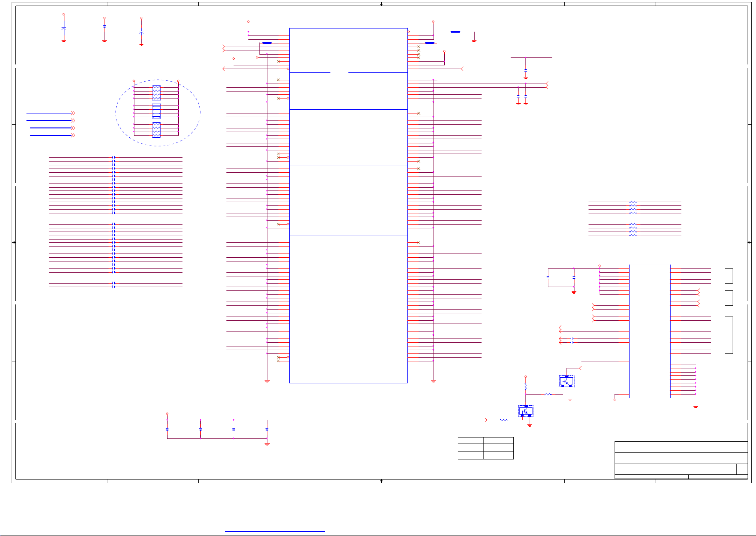Click the small two-column table below the schematic
The height and width of the screenshot is (536, 756).
486,448
